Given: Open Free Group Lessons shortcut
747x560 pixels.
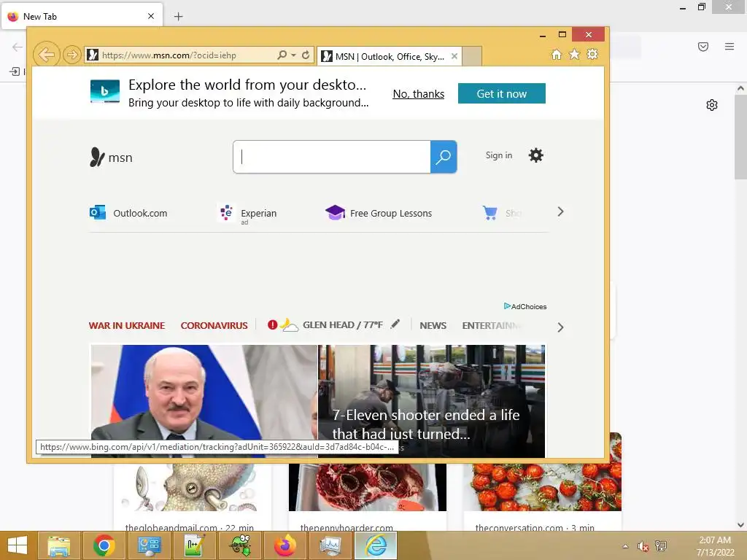Looking at the screenshot, I should [x=379, y=213].
